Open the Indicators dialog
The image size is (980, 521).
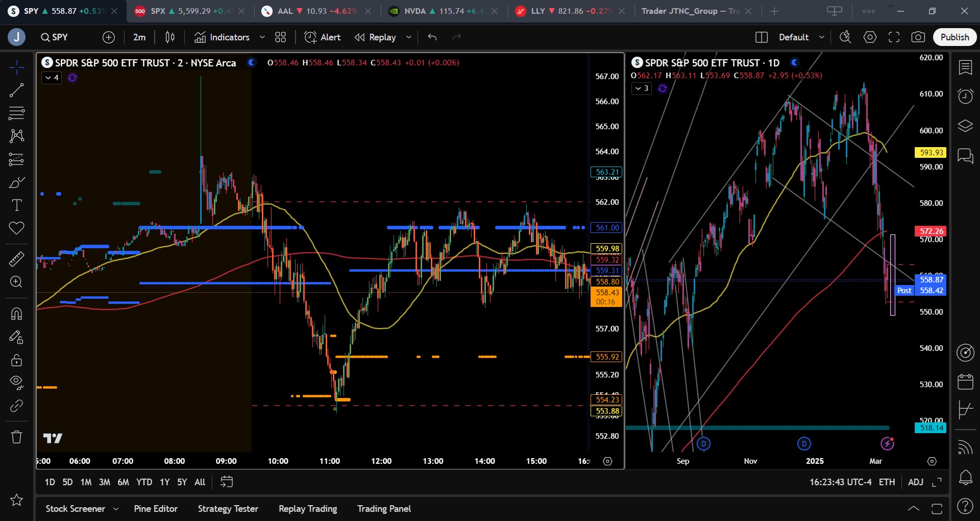tap(222, 37)
